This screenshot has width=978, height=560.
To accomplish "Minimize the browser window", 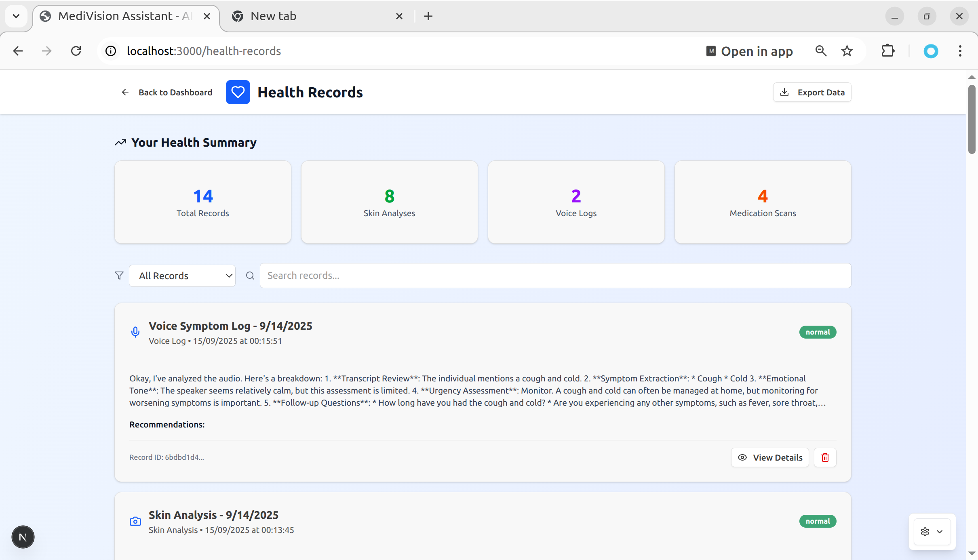I will point(894,16).
